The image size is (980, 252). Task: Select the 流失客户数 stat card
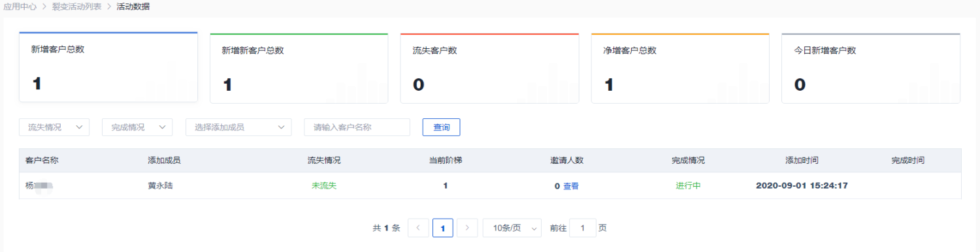coord(489,68)
